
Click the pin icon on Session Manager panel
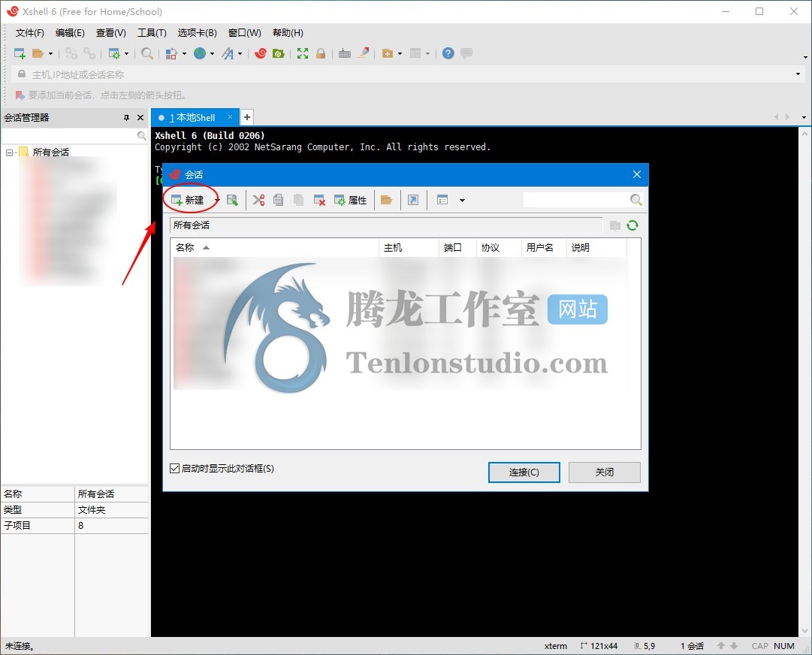[126, 118]
